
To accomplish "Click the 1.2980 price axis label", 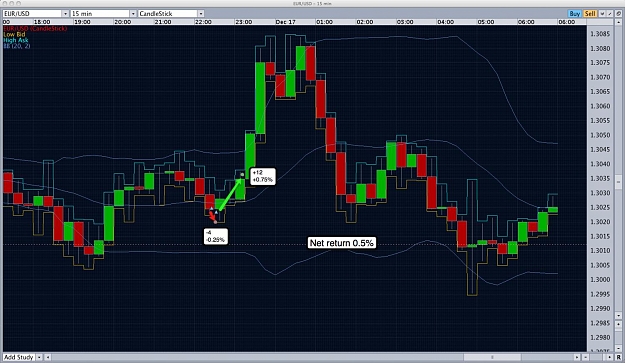I will coord(600,337).
